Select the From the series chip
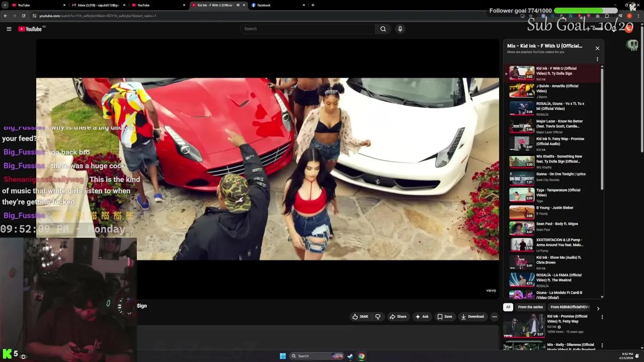The width and height of the screenshot is (644, 362). coord(530,307)
